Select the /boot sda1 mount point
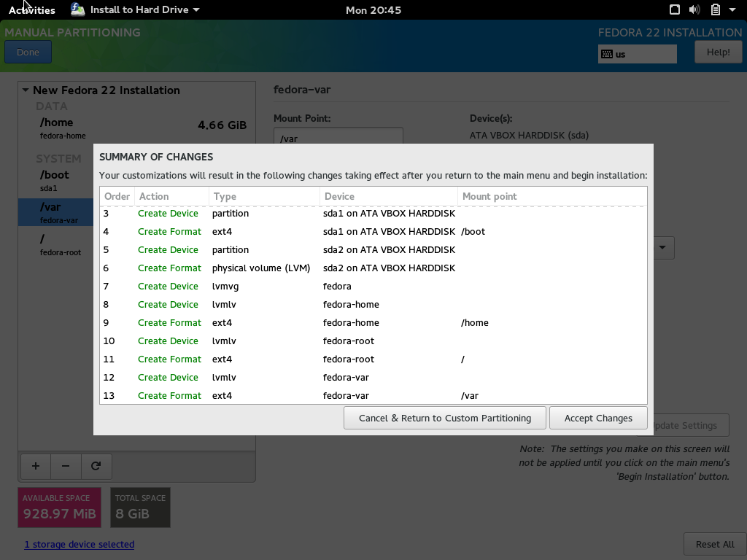The image size is (747, 560). point(55,181)
